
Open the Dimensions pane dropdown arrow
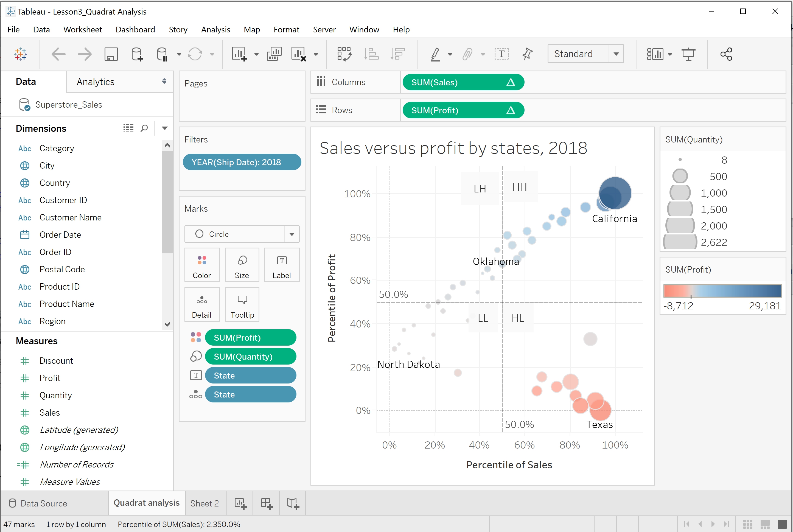[x=165, y=128]
